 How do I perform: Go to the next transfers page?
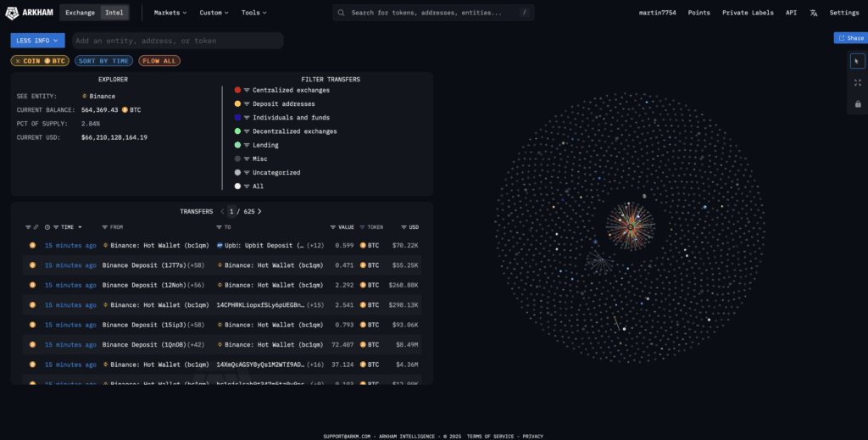point(259,211)
